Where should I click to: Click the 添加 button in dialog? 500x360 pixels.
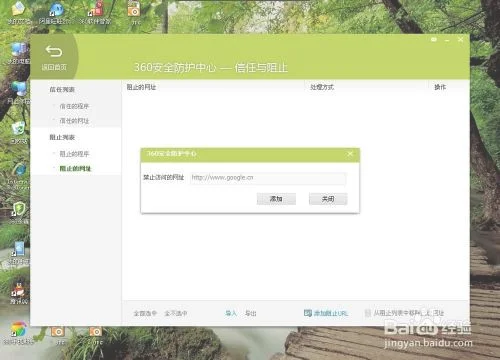point(276,199)
